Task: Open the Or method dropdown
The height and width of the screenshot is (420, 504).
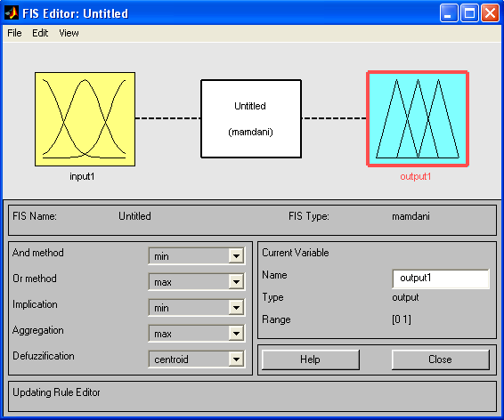Action: click(x=197, y=282)
